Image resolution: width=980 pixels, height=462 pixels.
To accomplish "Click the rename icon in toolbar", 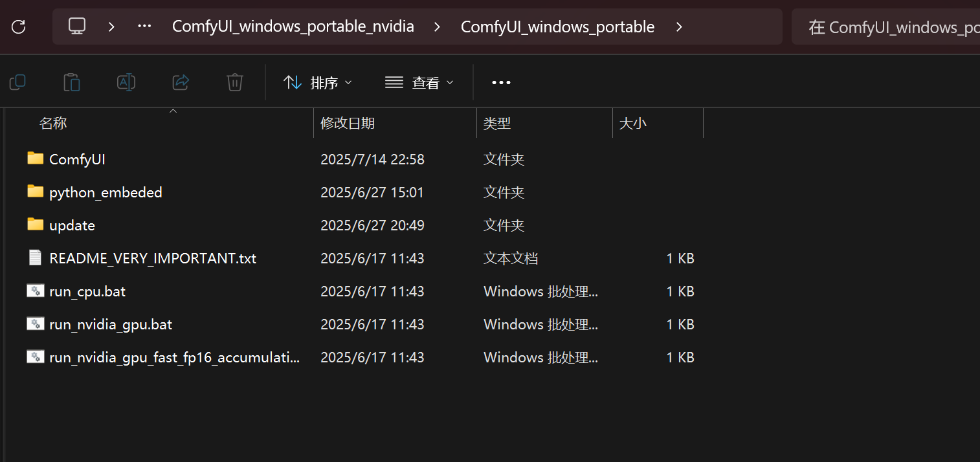I will point(126,82).
